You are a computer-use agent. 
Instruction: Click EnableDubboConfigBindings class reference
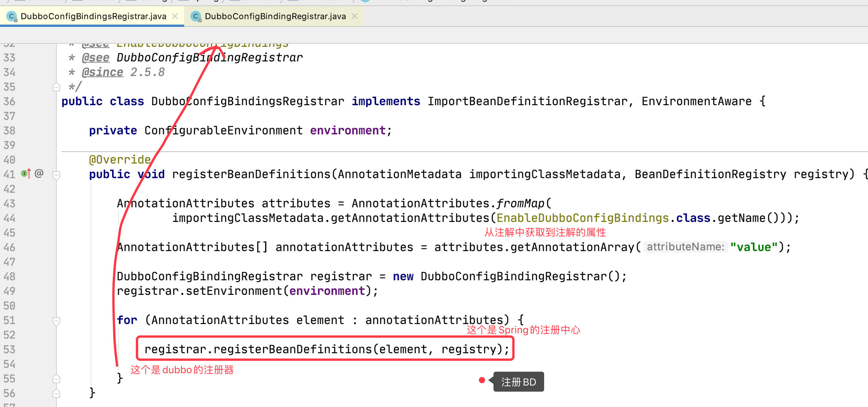tap(583, 218)
